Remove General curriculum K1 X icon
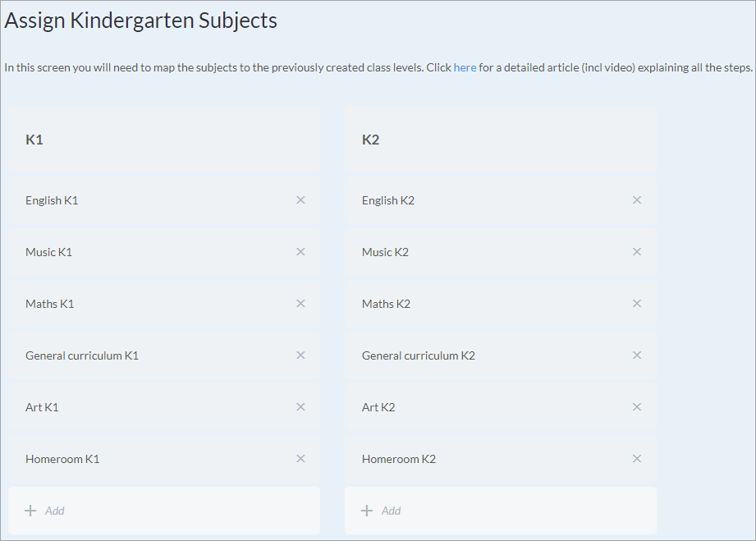This screenshot has width=756, height=541. point(300,355)
